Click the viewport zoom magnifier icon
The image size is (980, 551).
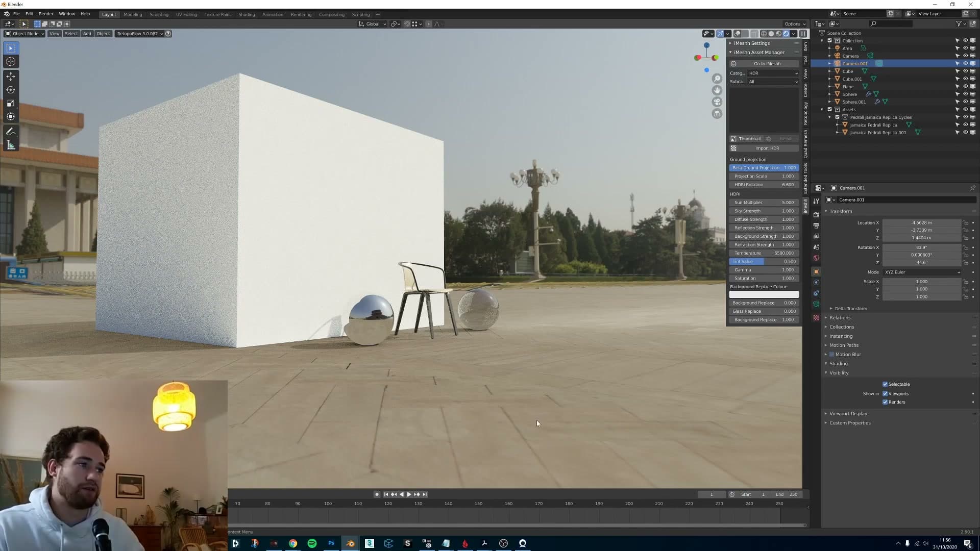pos(717,79)
